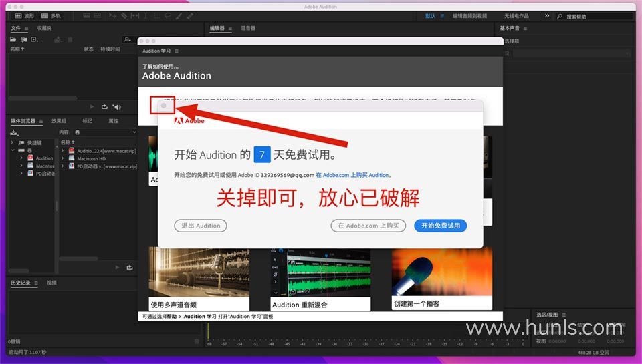The width and height of the screenshot is (642, 364).
Task: Open the 编辑器 panel menu icon
Action: (x=230, y=28)
